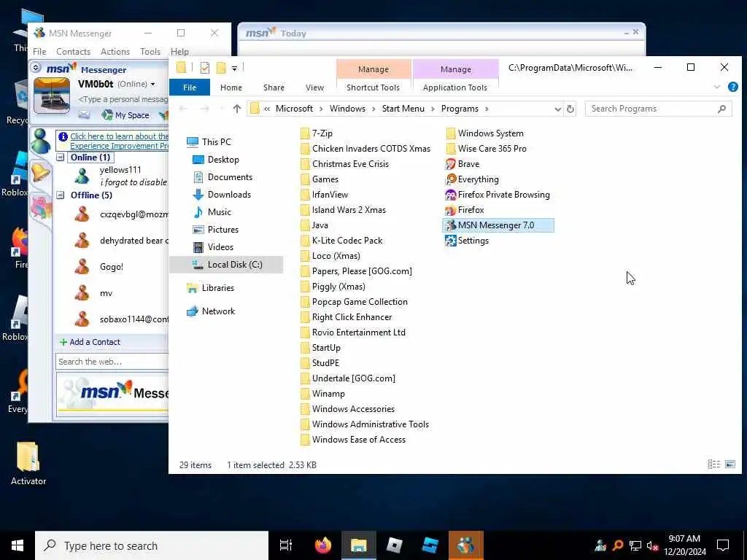This screenshot has height=560, width=747.
Task: Switch to details view layout
Action: pyautogui.click(x=713, y=464)
